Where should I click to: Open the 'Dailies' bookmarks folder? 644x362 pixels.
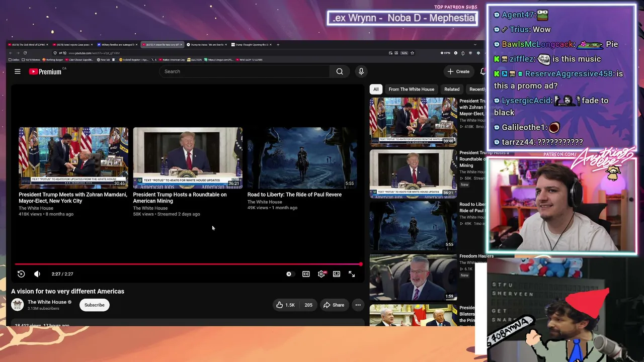(x=14, y=60)
